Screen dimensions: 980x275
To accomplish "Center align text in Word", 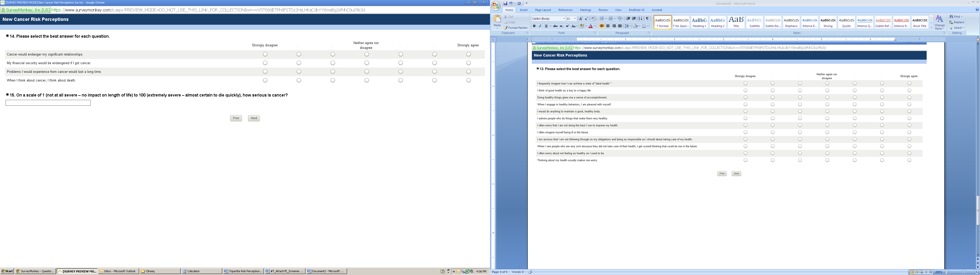I will click(608, 26).
